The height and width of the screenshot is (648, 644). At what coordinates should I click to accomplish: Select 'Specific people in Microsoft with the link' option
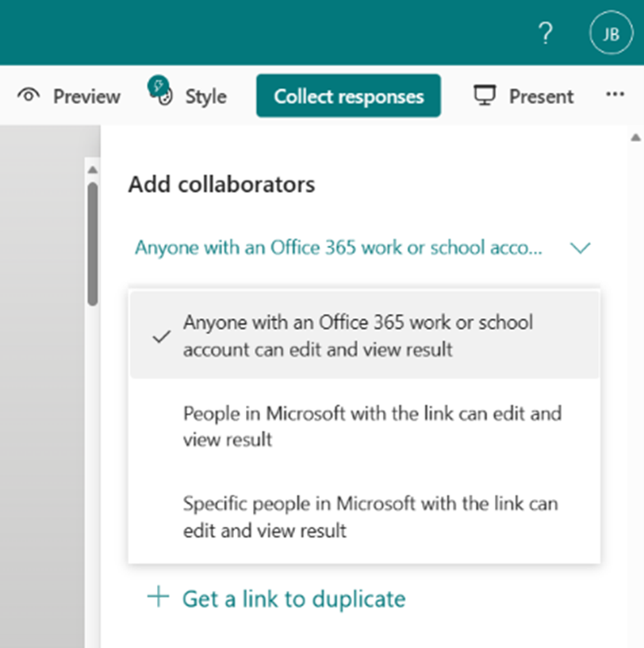[x=364, y=516]
